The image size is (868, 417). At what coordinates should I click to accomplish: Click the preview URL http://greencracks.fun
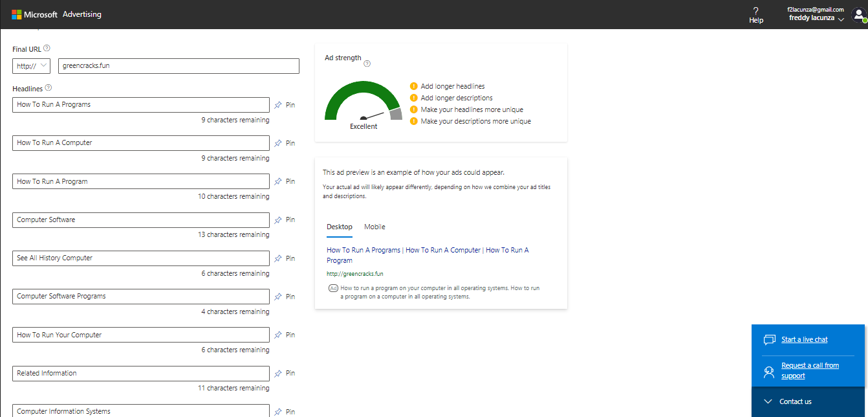(x=355, y=274)
